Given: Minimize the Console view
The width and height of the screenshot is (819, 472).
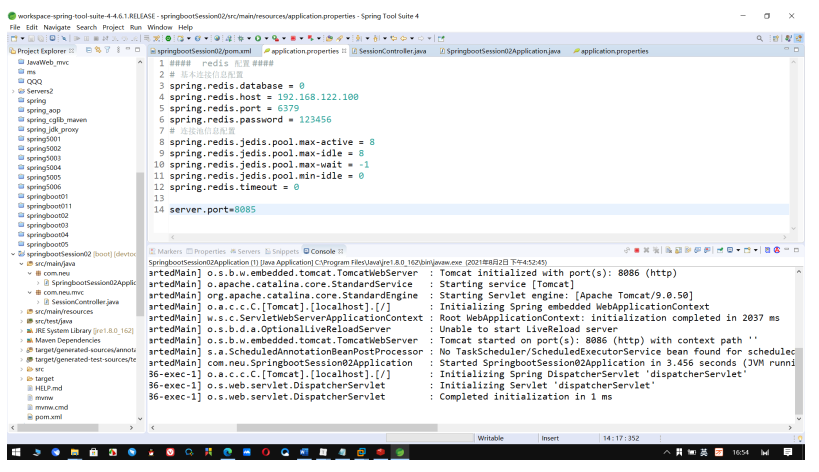Looking at the screenshot, I should pyautogui.click(x=787, y=250).
